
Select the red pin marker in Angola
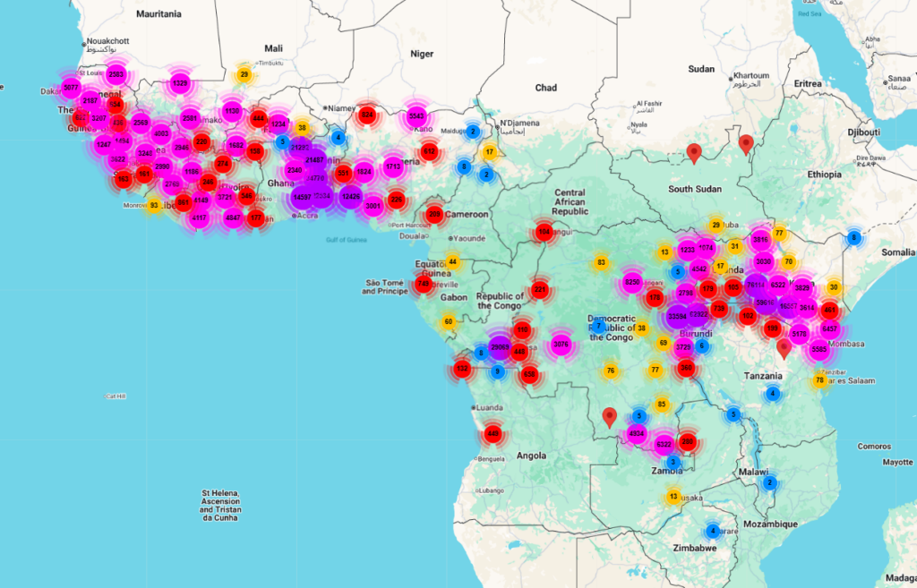tap(610, 416)
